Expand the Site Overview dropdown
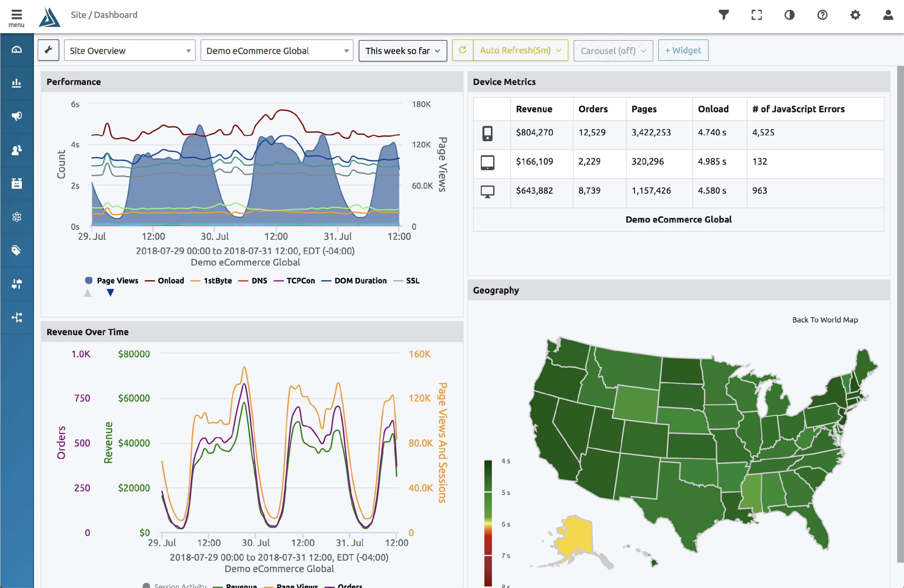The height and width of the screenshot is (588, 904). (x=130, y=50)
